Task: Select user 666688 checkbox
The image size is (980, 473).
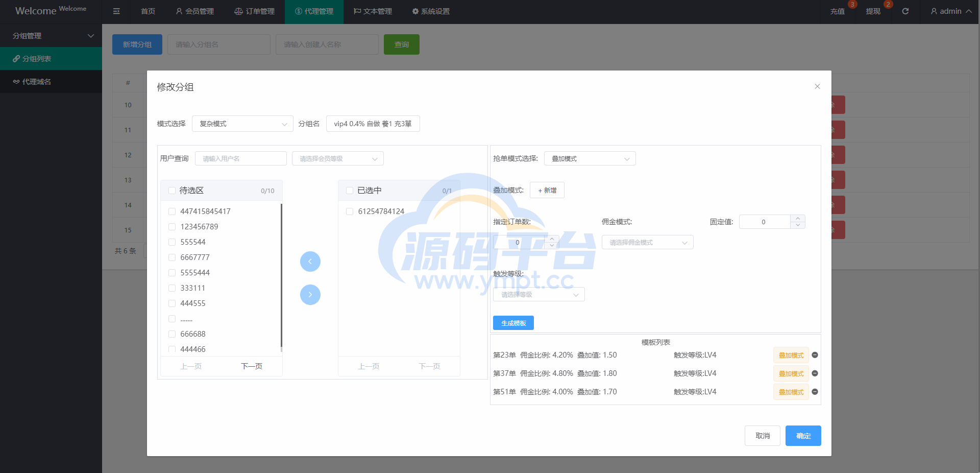Action: (x=172, y=334)
